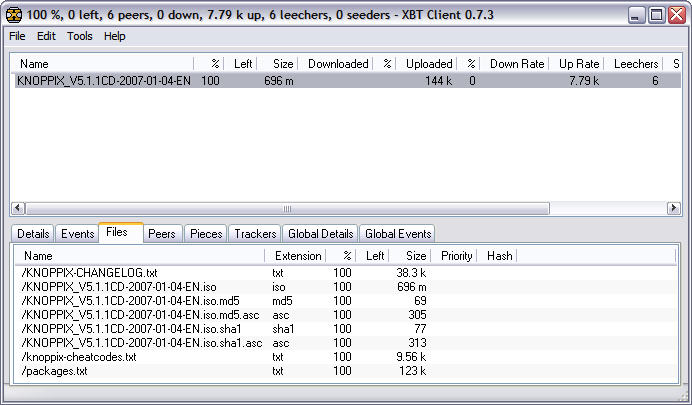Select the .iso.sha1.asc file row
The height and width of the screenshot is (405, 692).
[346, 343]
